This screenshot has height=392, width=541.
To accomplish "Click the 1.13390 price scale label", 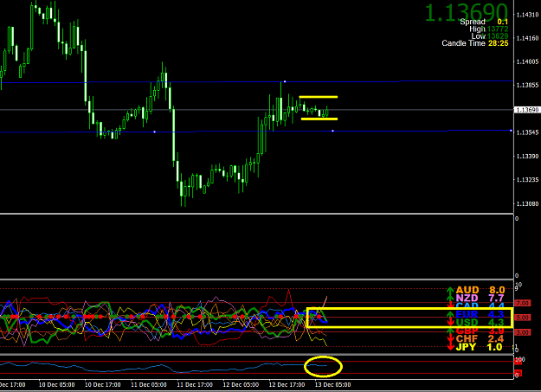I will (x=527, y=157).
